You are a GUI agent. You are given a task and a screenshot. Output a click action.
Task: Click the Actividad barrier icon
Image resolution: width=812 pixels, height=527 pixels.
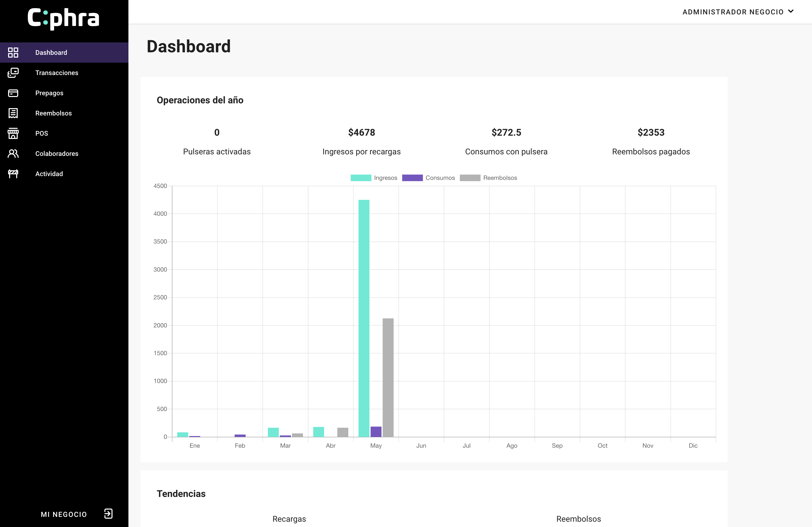(13, 174)
